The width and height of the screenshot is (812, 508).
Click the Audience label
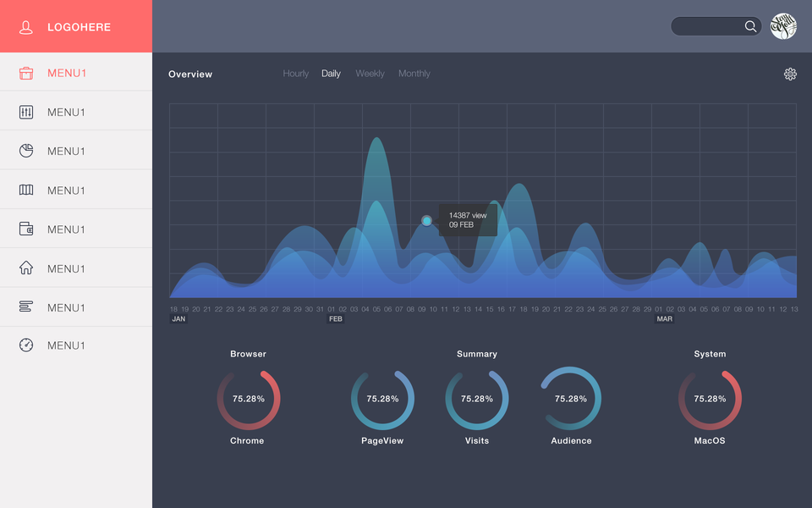point(571,440)
